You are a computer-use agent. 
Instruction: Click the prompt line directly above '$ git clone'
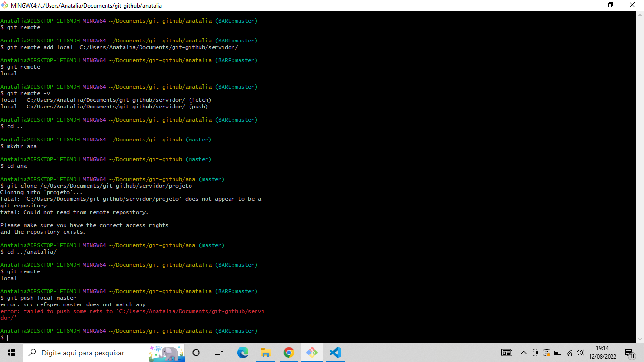click(x=112, y=179)
